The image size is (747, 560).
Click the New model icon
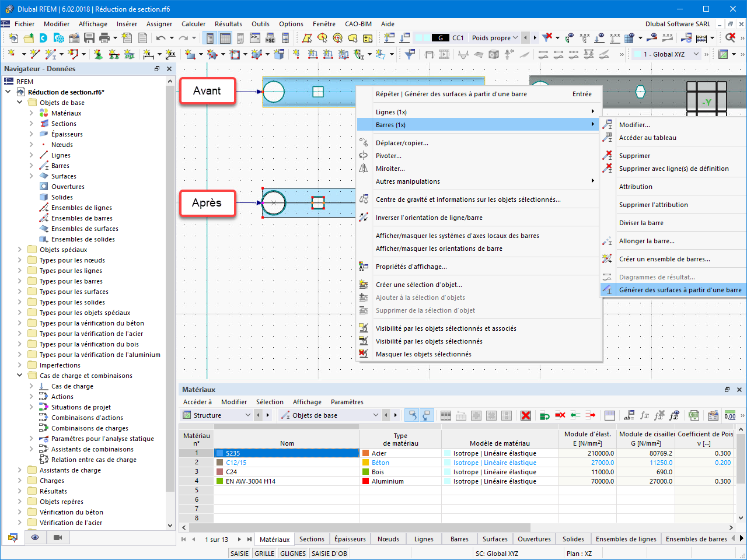pyautogui.click(x=13, y=38)
